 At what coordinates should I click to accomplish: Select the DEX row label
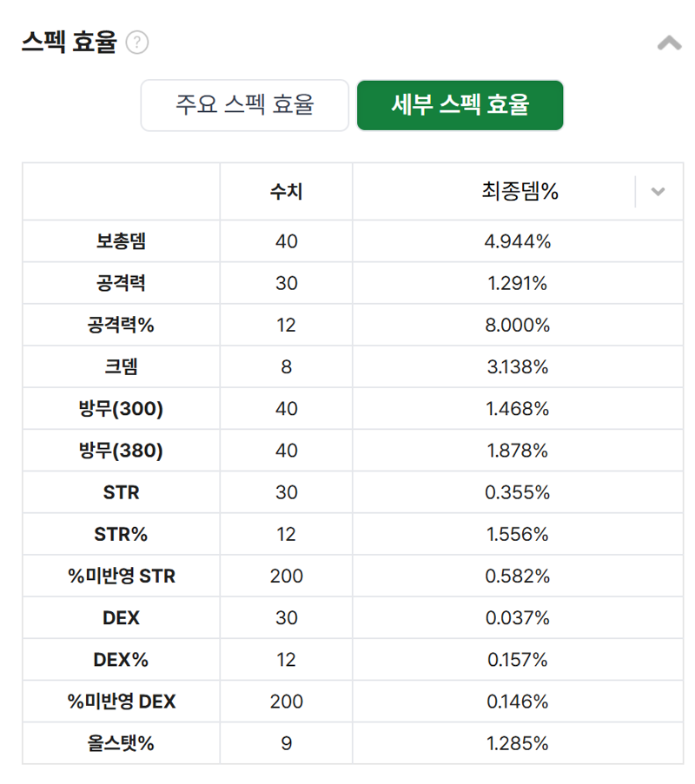tap(121, 617)
